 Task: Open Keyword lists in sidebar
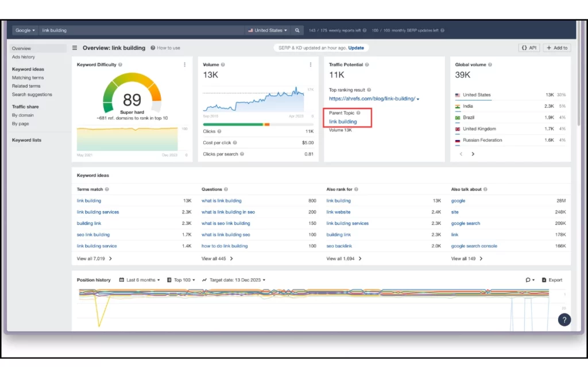(x=26, y=140)
